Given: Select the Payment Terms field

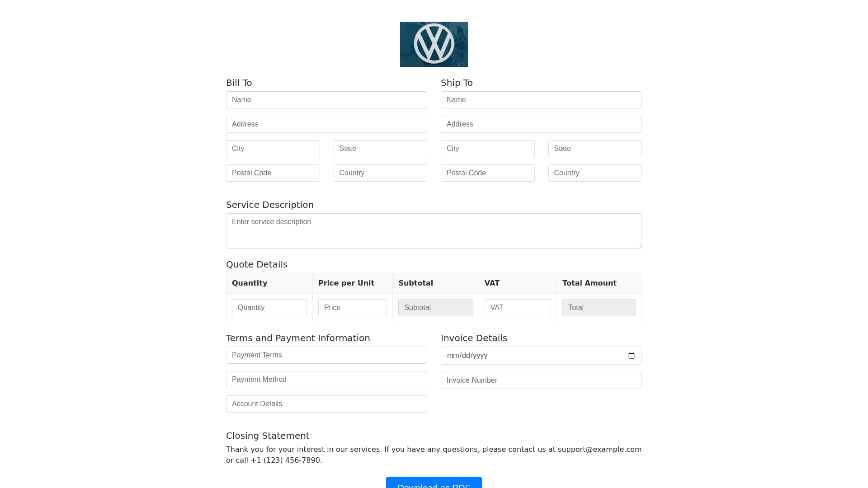Looking at the screenshot, I should click(x=326, y=355).
